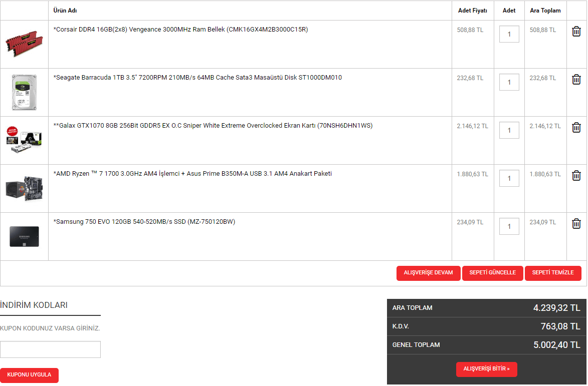Click the Adet column header
The width and height of the screenshot is (588, 386).
(509, 11)
